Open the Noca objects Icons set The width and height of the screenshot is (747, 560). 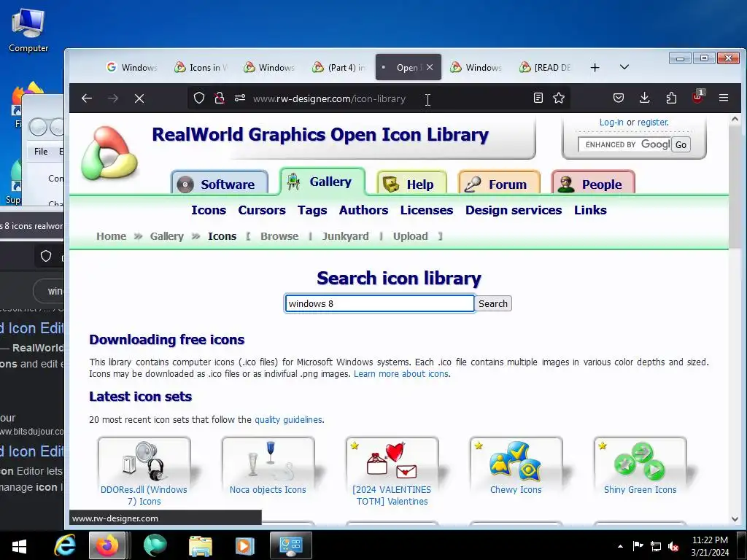tap(268, 467)
